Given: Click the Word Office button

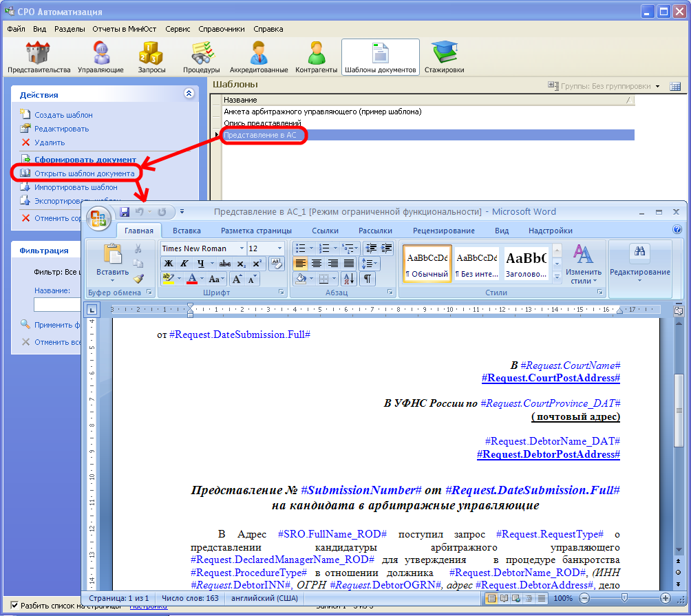Looking at the screenshot, I should coord(99,218).
